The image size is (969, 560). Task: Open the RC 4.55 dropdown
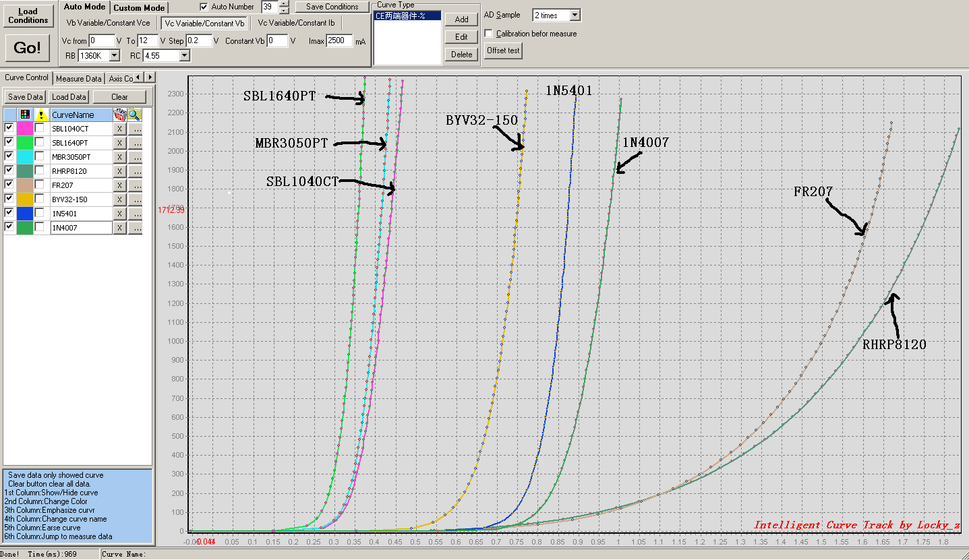(185, 56)
